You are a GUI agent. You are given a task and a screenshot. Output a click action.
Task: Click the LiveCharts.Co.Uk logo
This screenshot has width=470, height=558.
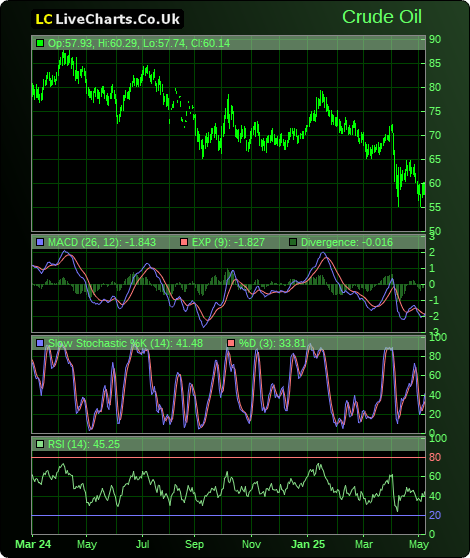coord(107,19)
